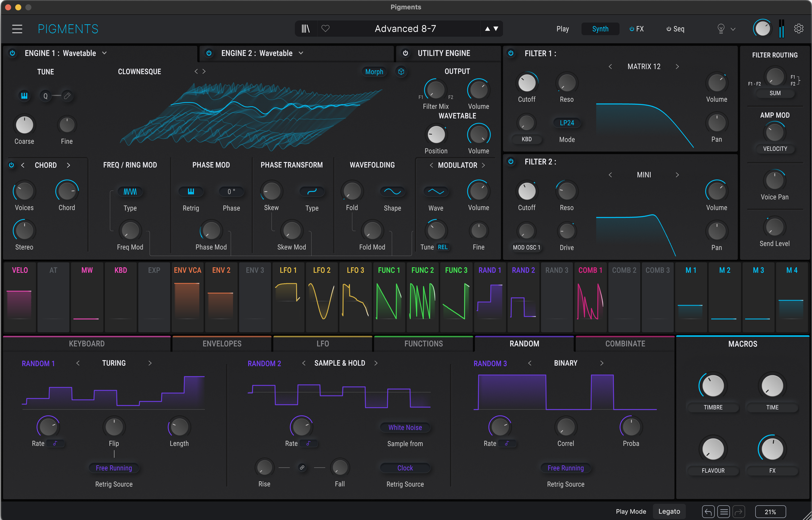Open the settings gear icon

(799, 28)
